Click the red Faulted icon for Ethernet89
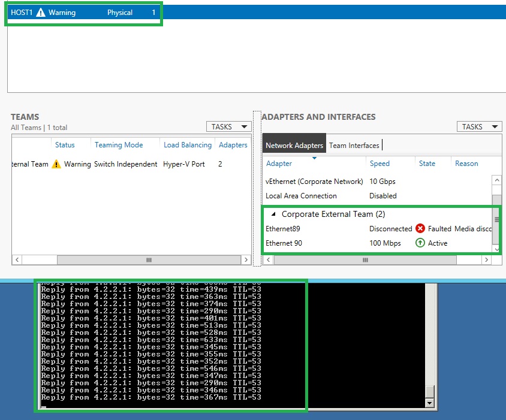Screen dimensions: 506x420 420,228
